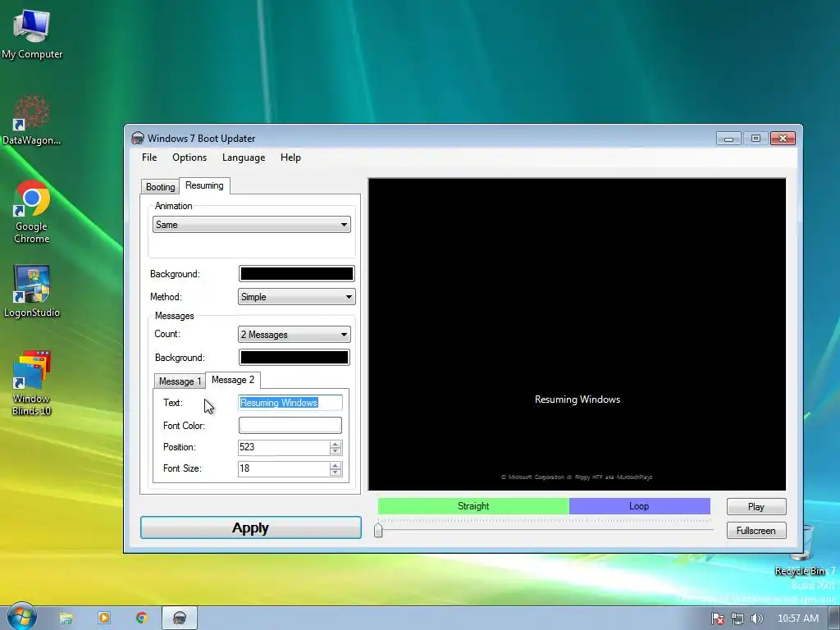840x630 pixels.
Task: Open the File menu
Action: 149,157
